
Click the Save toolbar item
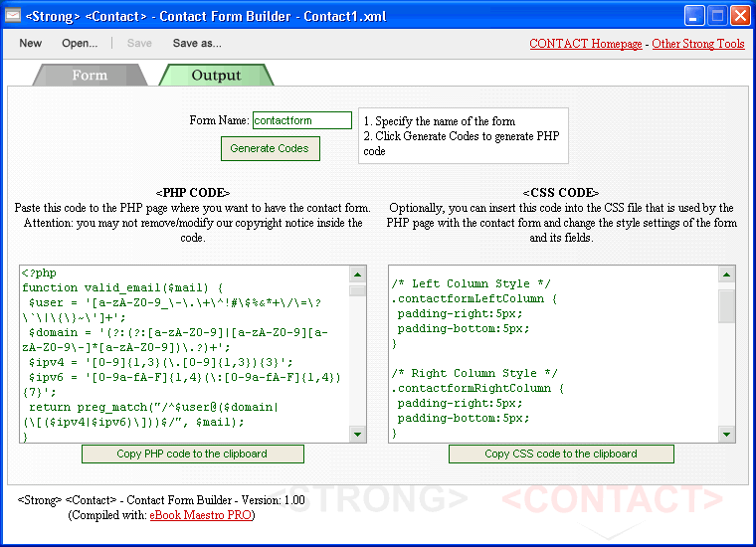coord(139,44)
